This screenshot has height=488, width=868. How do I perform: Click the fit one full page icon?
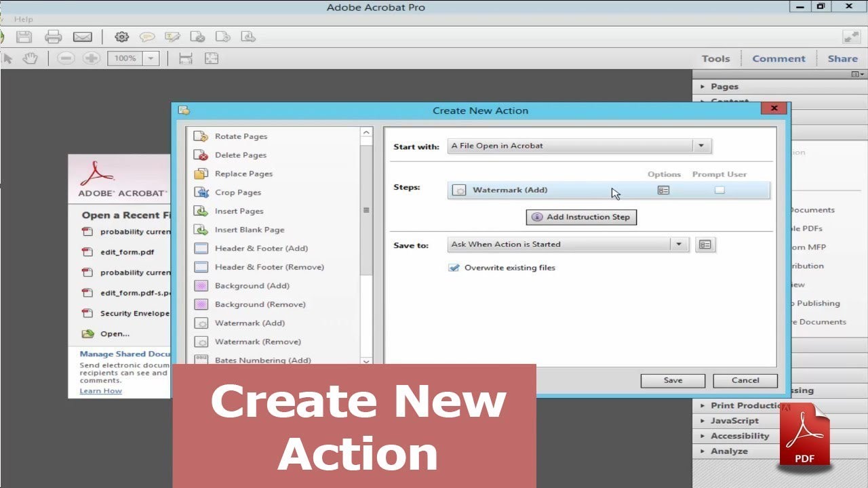211,58
